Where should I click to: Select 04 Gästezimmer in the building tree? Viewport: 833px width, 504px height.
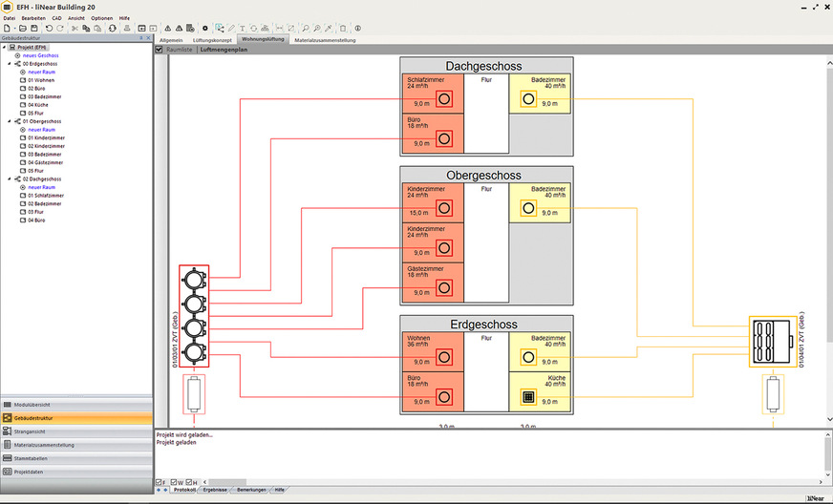click(x=45, y=162)
